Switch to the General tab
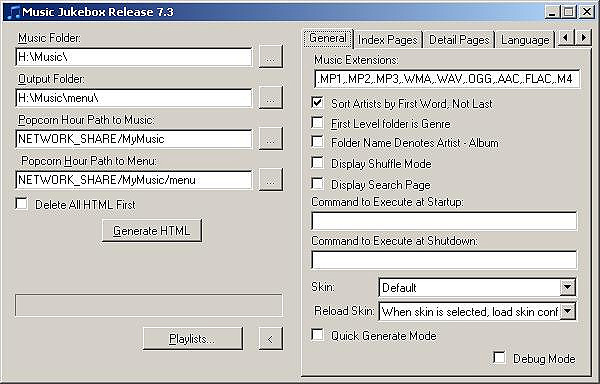 click(x=328, y=38)
